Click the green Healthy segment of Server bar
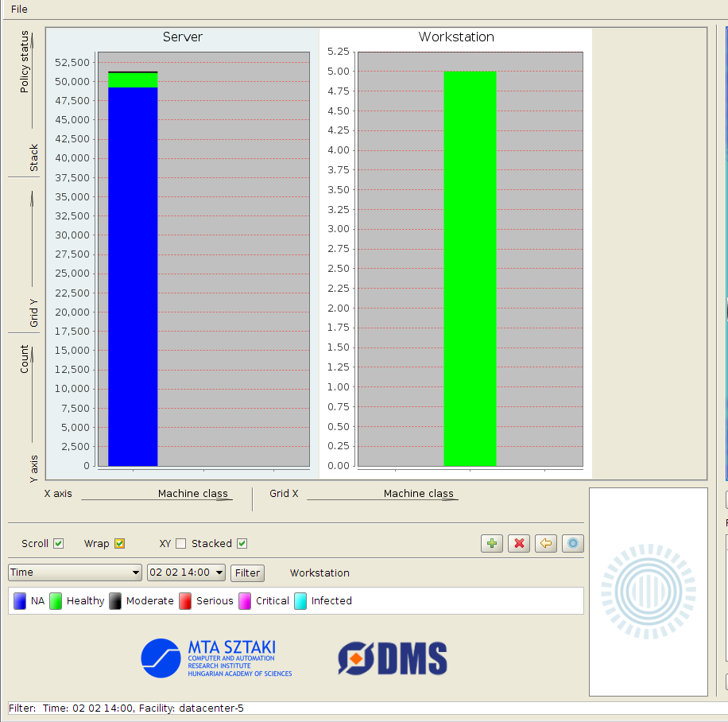 [x=133, y=80]
